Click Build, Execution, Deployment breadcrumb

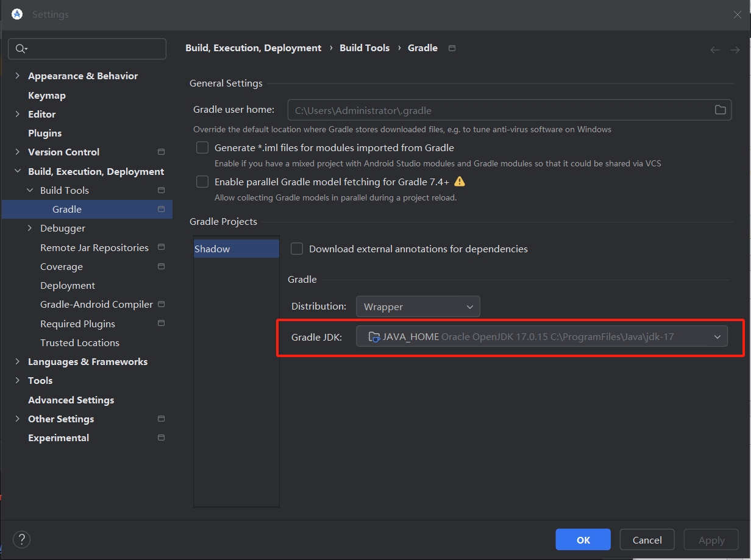pos(253,48)
